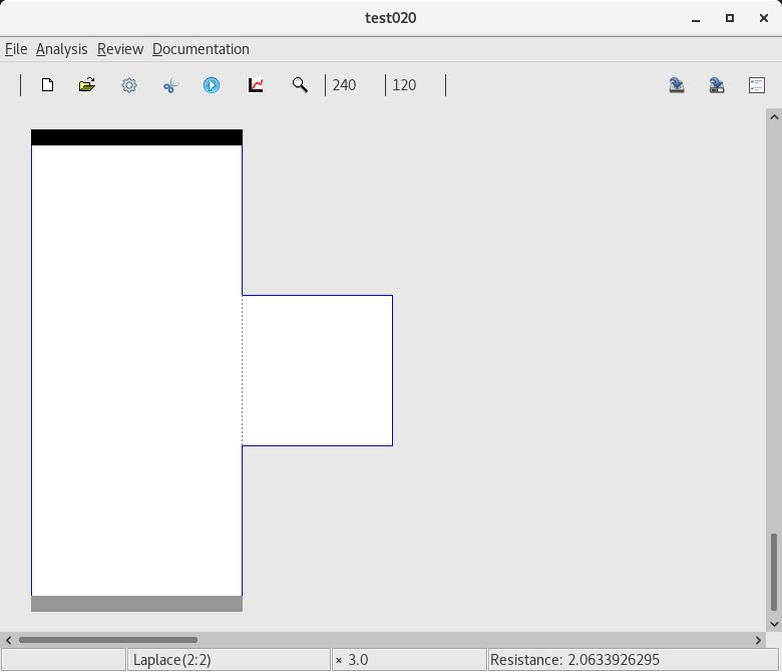Activate the magnifier zoom tool
This screenshot has width=782, height=672.
tap(299, 85)
